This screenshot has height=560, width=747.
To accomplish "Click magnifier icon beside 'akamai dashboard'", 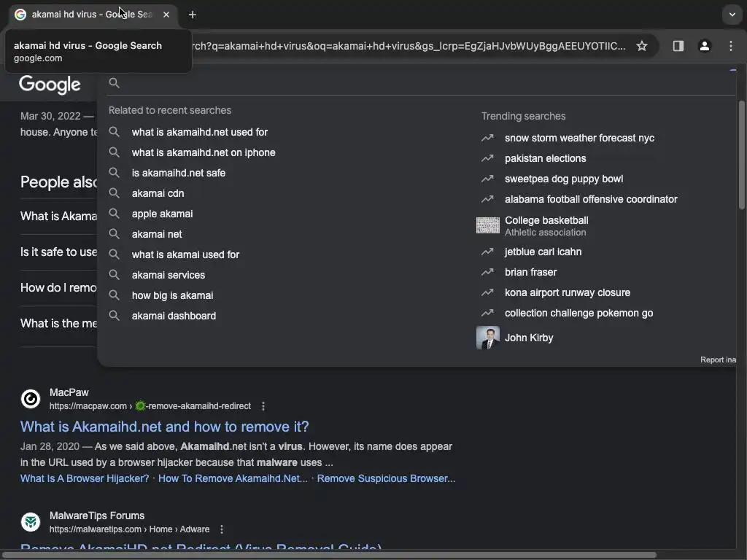I will 114,315.
